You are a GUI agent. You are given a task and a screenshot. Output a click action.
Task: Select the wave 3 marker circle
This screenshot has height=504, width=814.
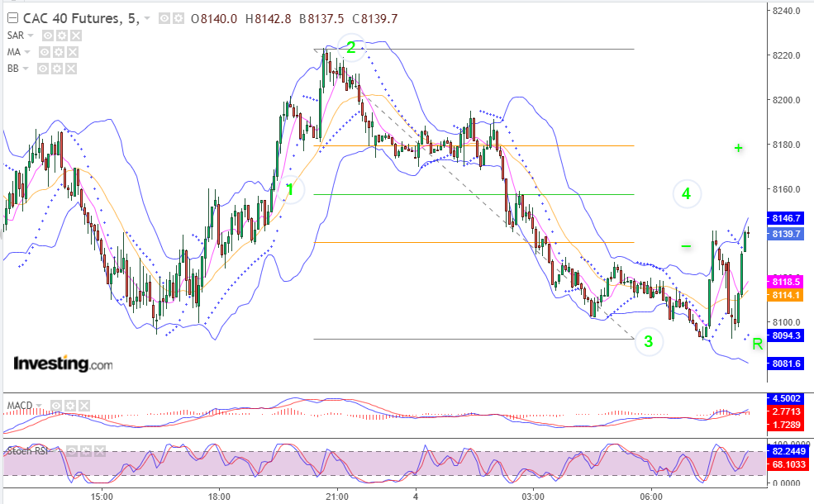point(649,341)
